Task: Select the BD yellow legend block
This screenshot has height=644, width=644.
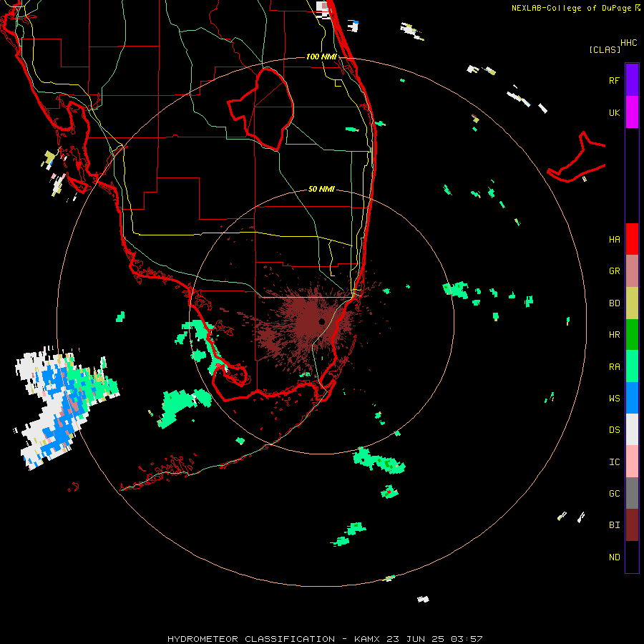Action: 632,303
